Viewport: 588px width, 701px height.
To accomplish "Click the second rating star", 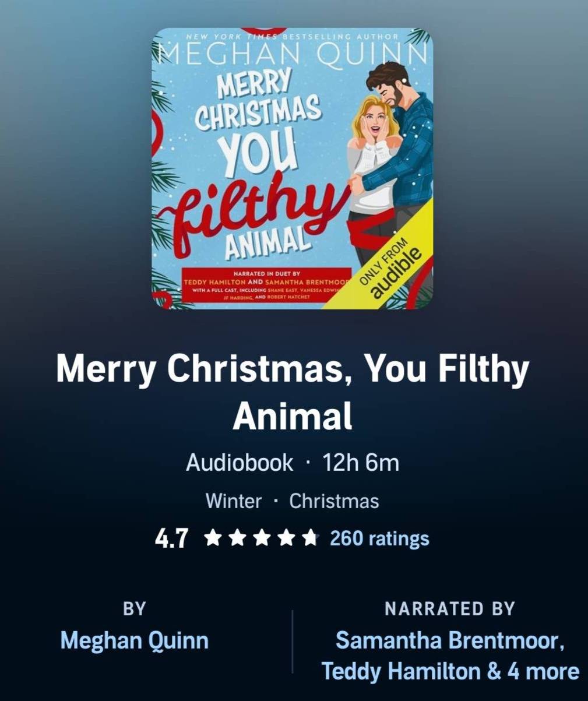I will 237,538.
